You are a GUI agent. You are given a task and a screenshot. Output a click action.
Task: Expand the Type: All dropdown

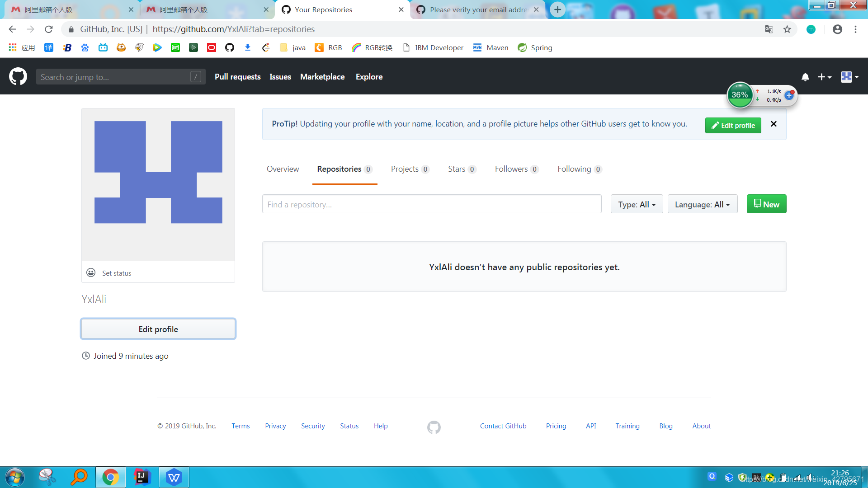click(637, 204)
